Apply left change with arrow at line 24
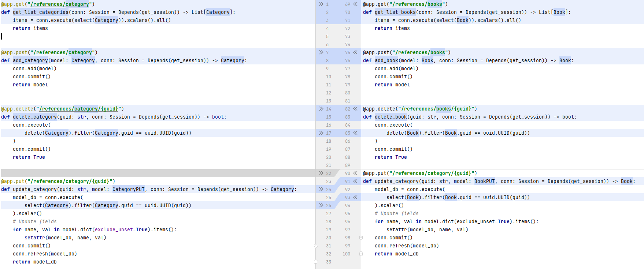This screenshot has width=644, height=269. (321, 189)
